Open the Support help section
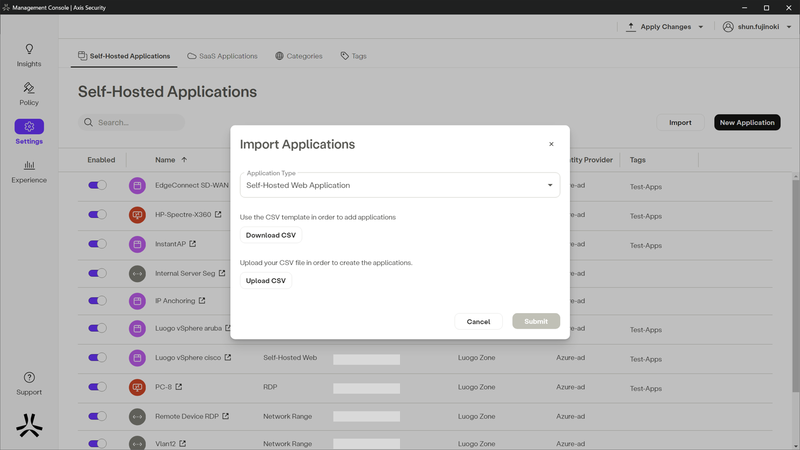The height and width of the screenshot is (450, 800). (29, 384)
